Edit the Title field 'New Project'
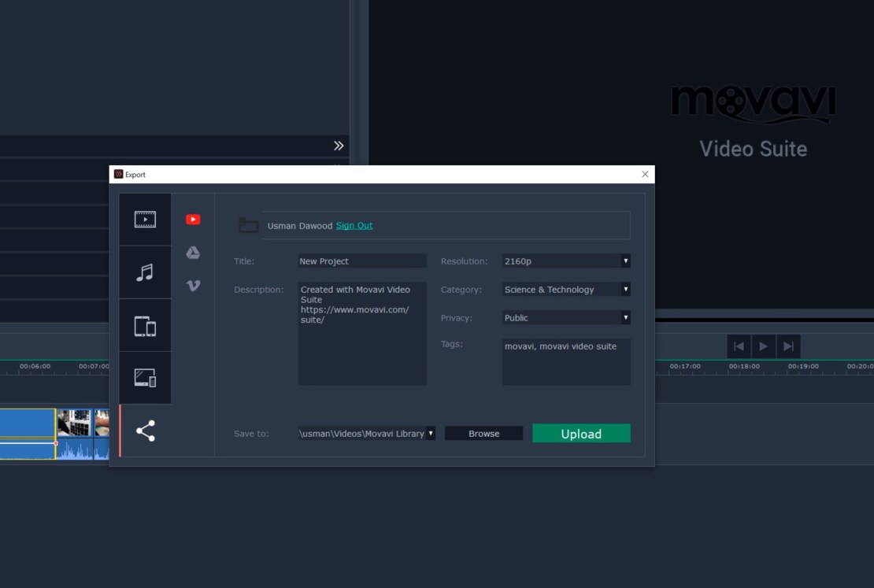The image size is (874, 588). point(362,261)
